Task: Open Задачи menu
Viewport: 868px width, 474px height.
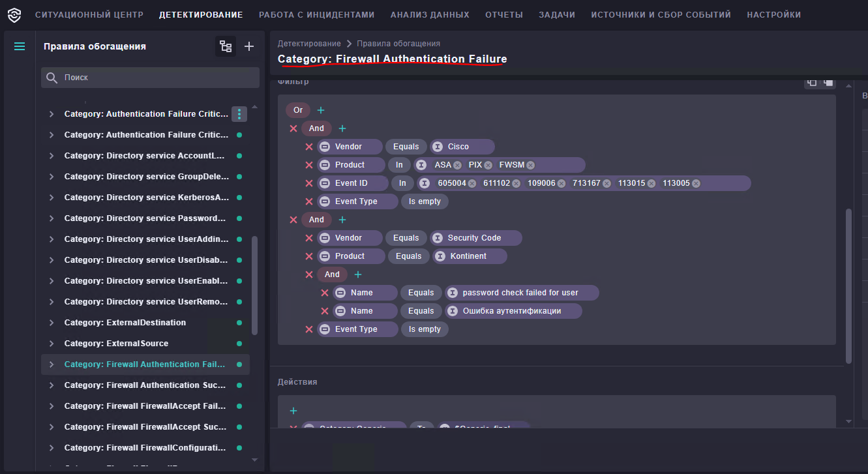Action: (557, 15)
